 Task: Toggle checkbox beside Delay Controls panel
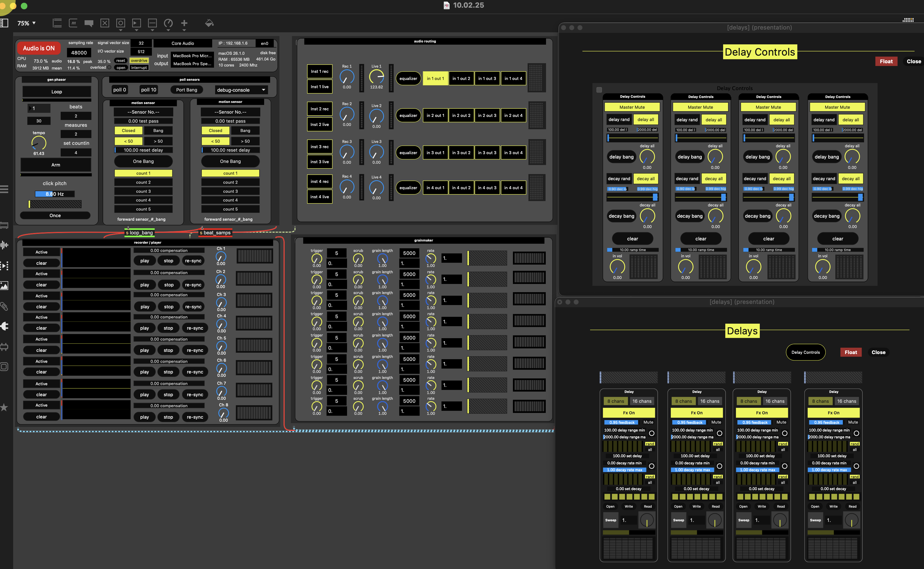pyautogui.click(x=599, y=90)
